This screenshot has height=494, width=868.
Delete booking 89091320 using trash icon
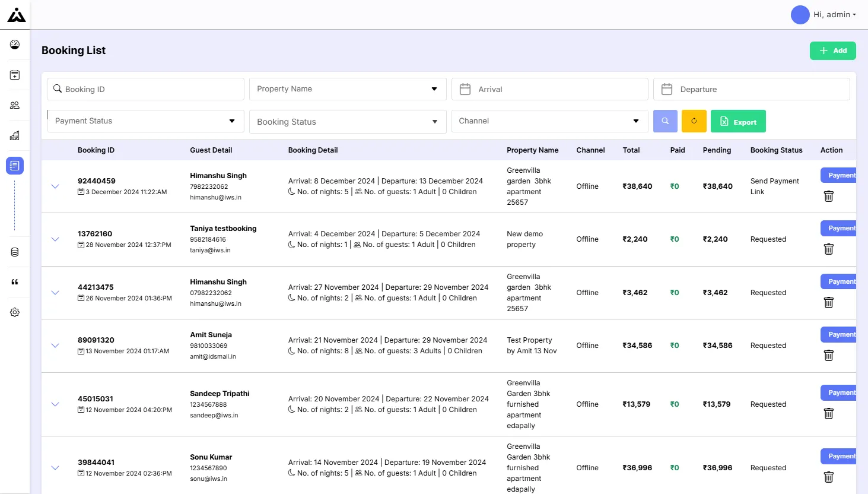829,355
